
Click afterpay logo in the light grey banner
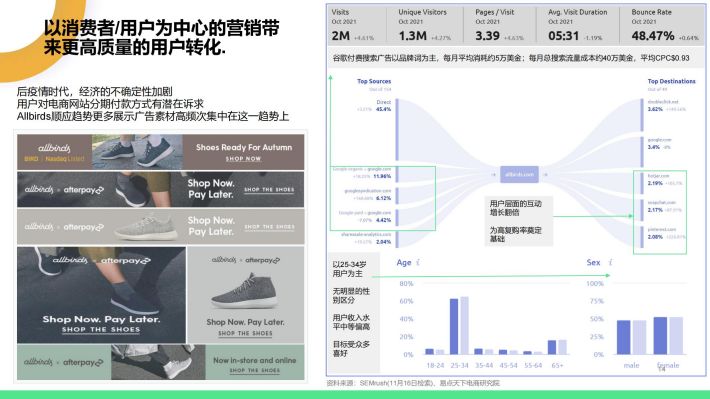tap(84, 226)
